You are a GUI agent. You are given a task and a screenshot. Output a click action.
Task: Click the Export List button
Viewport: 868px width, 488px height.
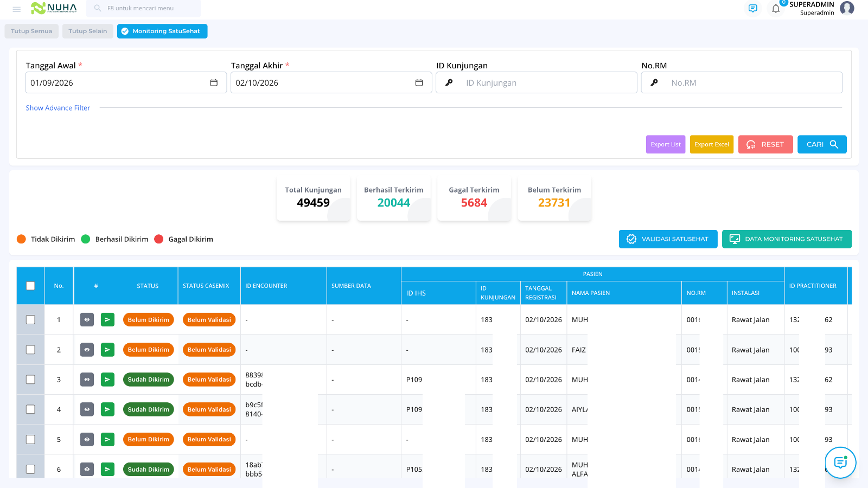pyautogui.click(x=666, y=144)
